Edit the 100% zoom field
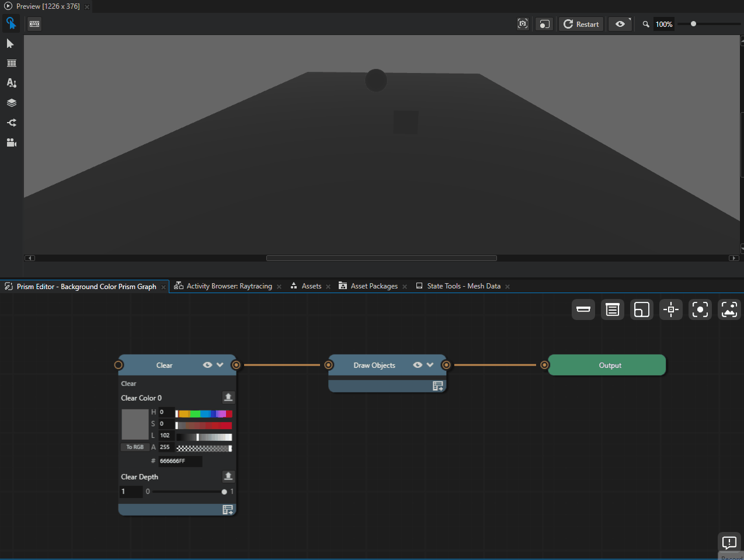Viewport: 744px width, 560px height. click(664, 24)
